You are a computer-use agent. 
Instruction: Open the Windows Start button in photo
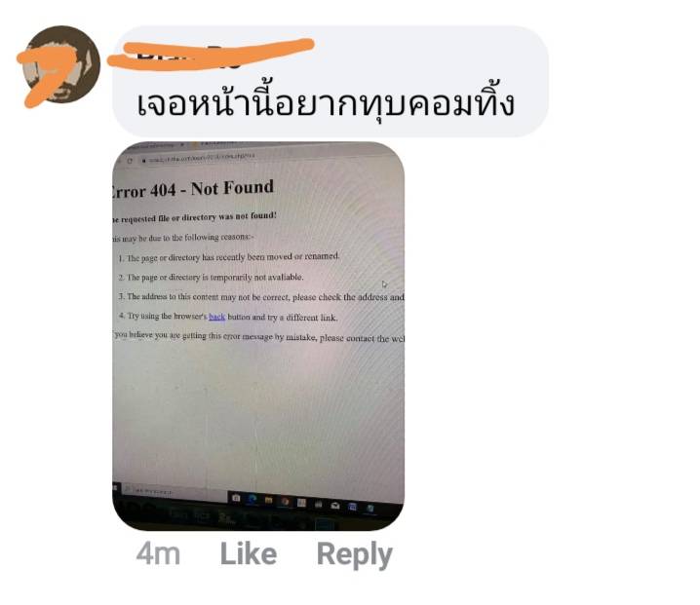point(115,487)
